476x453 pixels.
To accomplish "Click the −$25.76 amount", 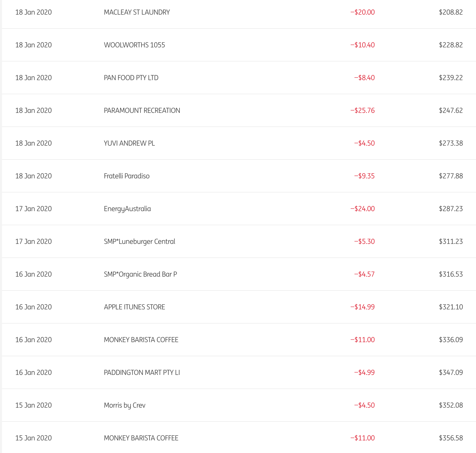I will (x=363, y=110).
